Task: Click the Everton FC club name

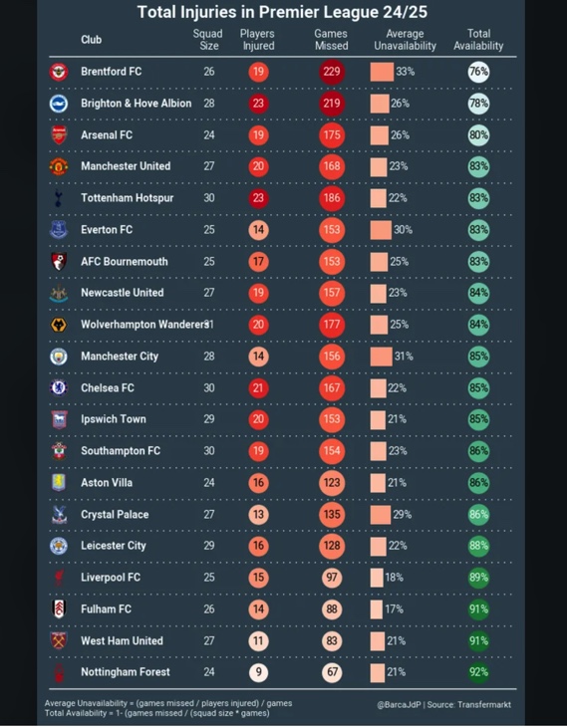Action: [x=107, y=230]
